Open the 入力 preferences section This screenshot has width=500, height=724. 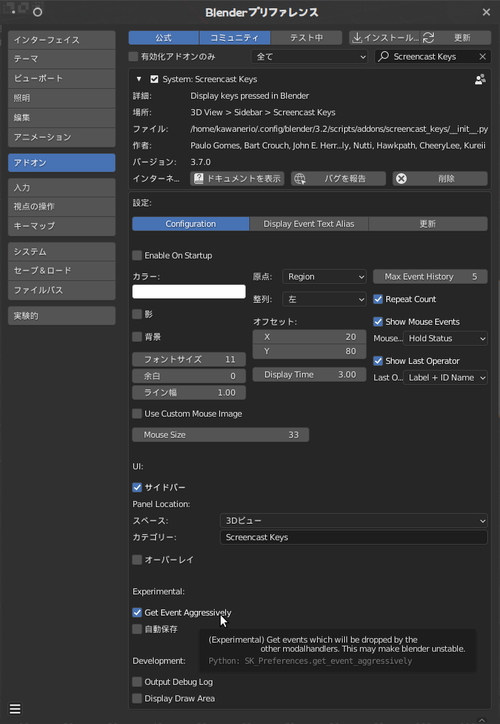pyautogui.click(x=62, y=188)
